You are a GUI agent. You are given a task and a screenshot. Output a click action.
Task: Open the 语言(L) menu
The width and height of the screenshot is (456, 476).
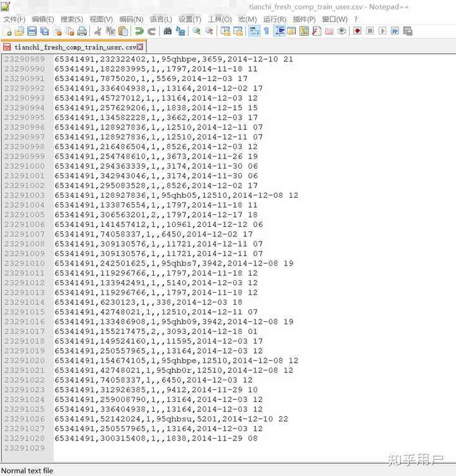coord(161,19)
